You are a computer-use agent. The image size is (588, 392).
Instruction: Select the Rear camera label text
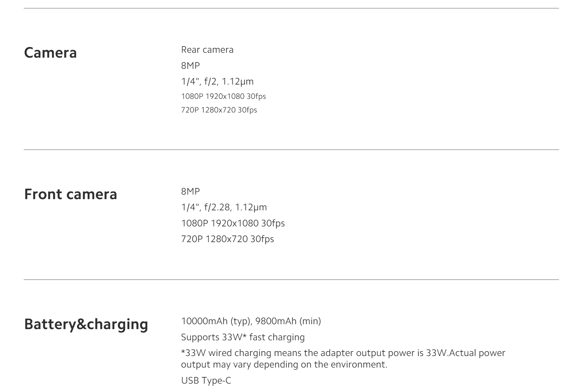tap(207, 50)
